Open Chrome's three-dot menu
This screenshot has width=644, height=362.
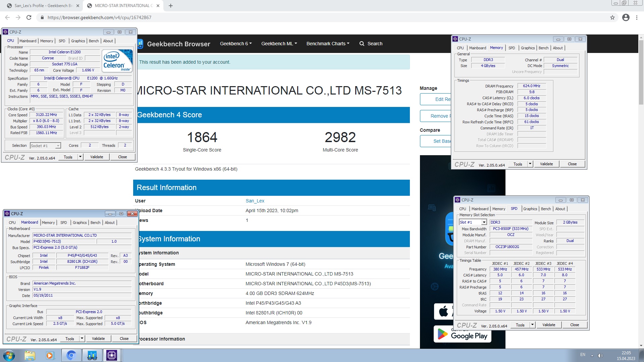tap(637, 17)
